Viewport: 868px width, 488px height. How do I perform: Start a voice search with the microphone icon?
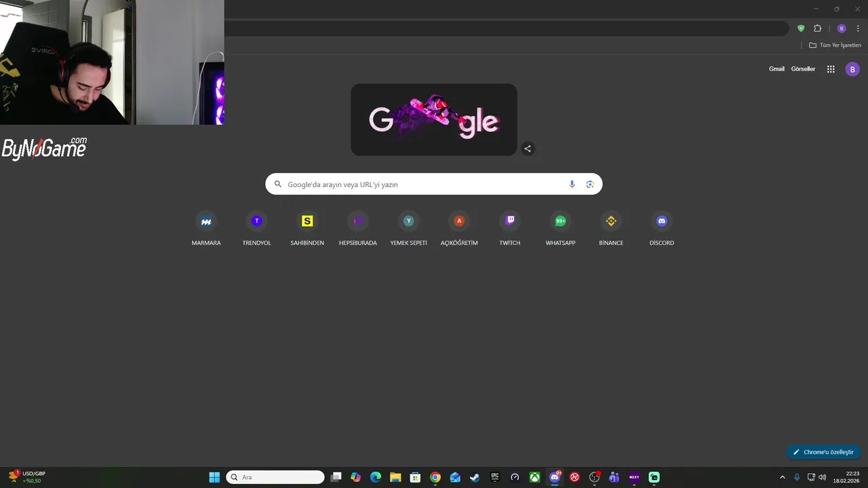[x=572, y=184]
